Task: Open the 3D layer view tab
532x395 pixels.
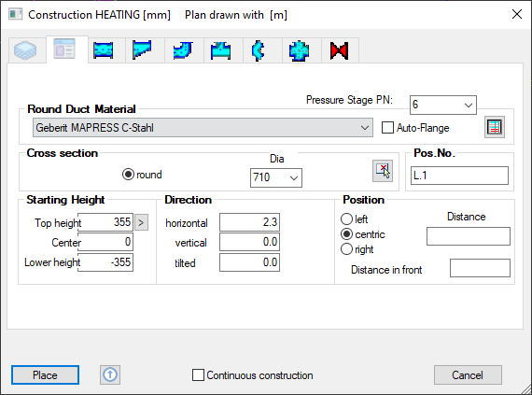Action: coord(26,50)
